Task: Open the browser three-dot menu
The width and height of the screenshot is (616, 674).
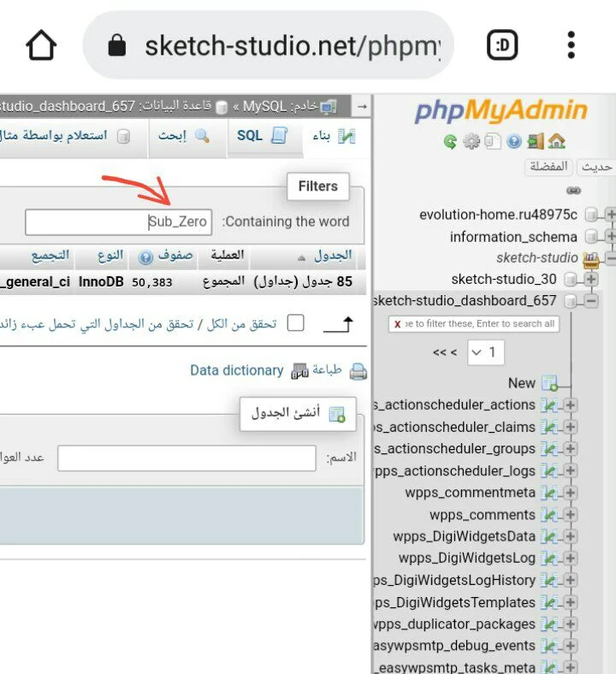Action: click(x=571, y=44)
